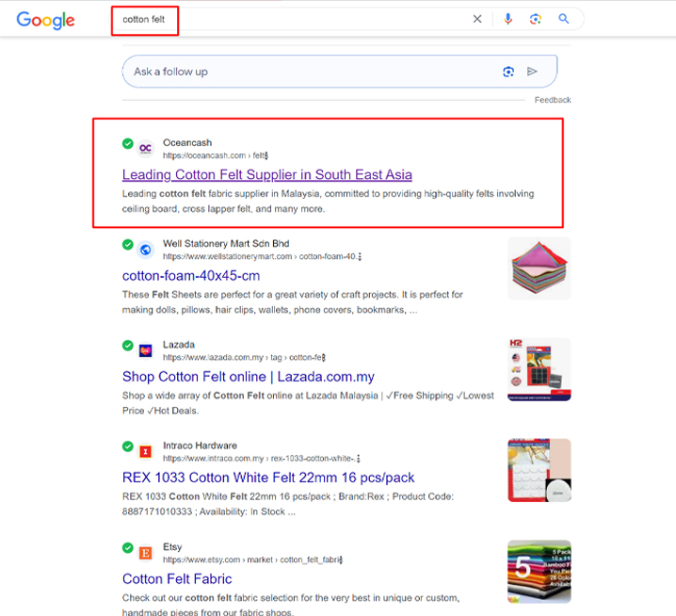Image resolution: width=676 pixels, height=616 pixels.
Task: Open Google Lens from the search bar
Action: (536, 19)
